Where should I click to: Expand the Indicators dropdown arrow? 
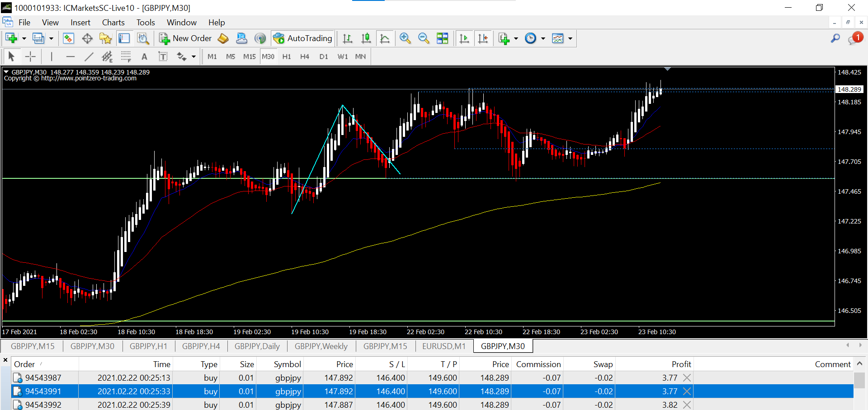[516, 38]
